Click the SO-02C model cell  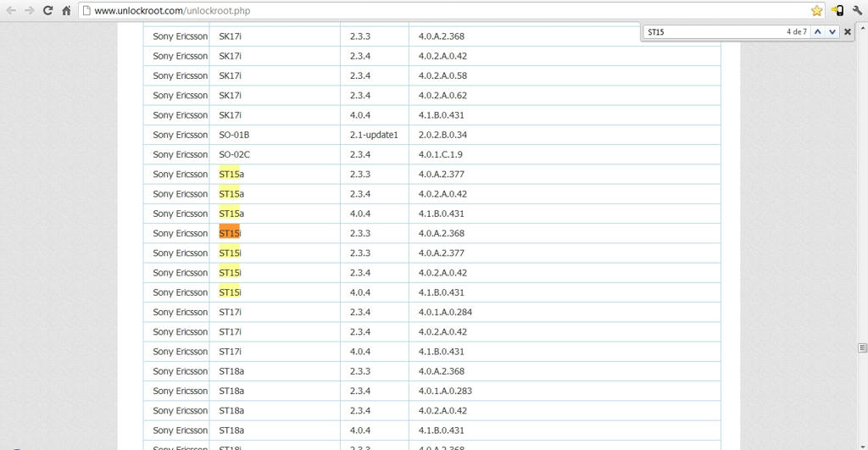(234, 154)
